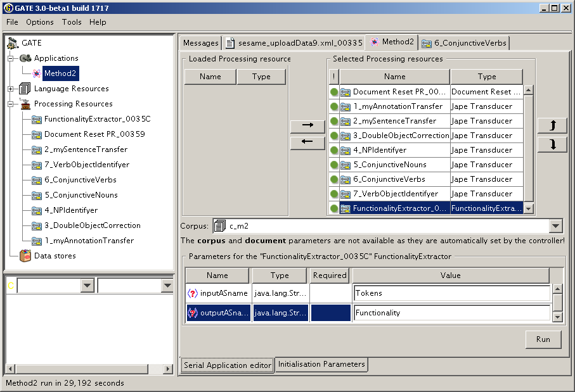Toggle green status light for Document Reset PR

pos(333,92)
